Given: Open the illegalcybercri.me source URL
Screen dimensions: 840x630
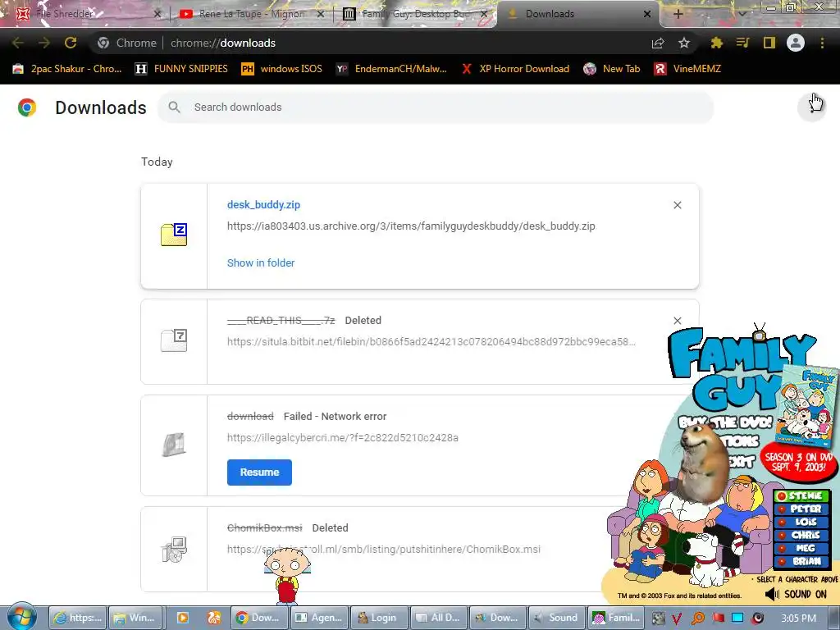Looking at the screenshot, I should [x=342, y=438].
